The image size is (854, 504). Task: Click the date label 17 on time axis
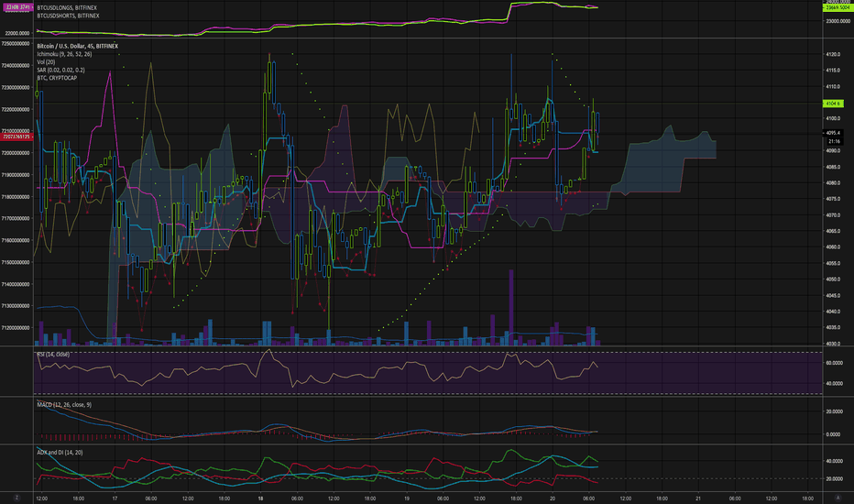tap(115, 498)
